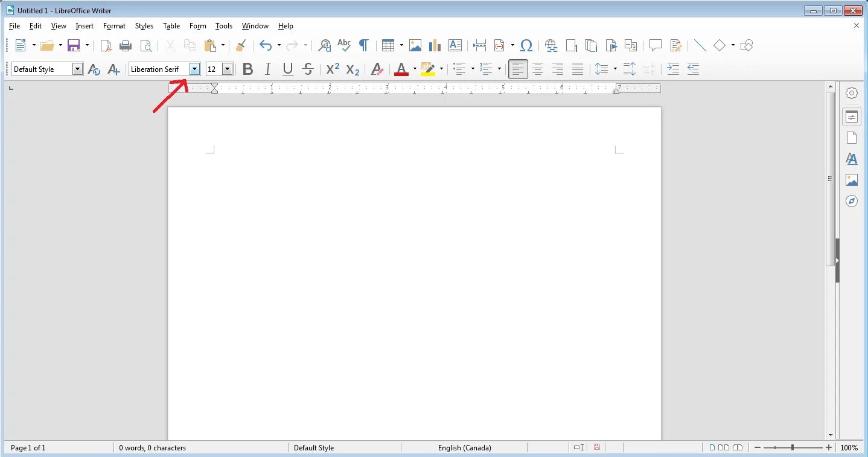Viewport: 868px width, 457px height.
Task: Open bullet list style dropdown
Action: click(x=473, y=69)
